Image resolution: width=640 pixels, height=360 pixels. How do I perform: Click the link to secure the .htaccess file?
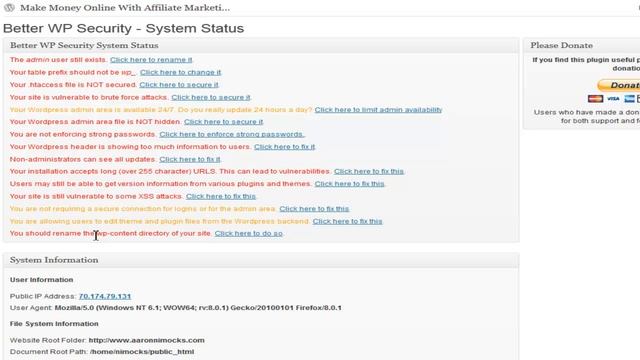179,84
